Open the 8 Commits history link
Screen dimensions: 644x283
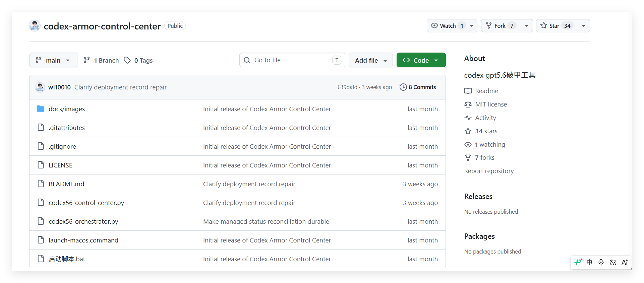point(418,87)
